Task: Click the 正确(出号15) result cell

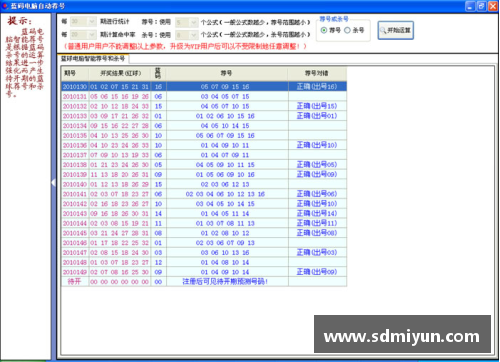Action: 317,106
